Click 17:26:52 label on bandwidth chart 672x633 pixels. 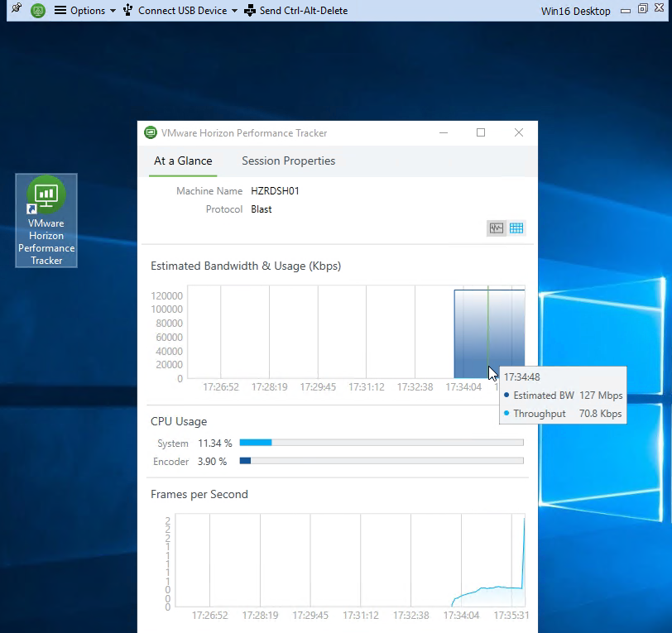(221, 387)
